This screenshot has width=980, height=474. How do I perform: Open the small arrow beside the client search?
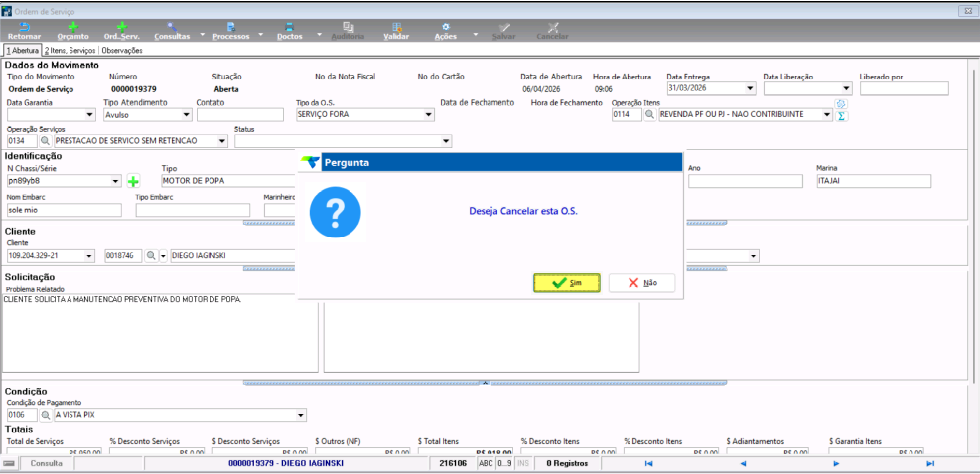point(164,256)
